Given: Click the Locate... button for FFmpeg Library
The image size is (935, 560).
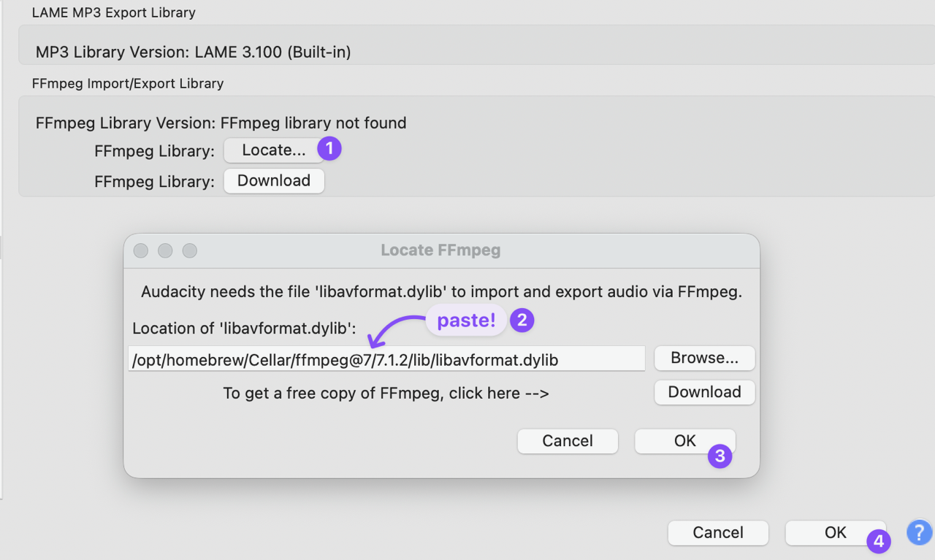Looking at the screenshot, I should point(273,150).
